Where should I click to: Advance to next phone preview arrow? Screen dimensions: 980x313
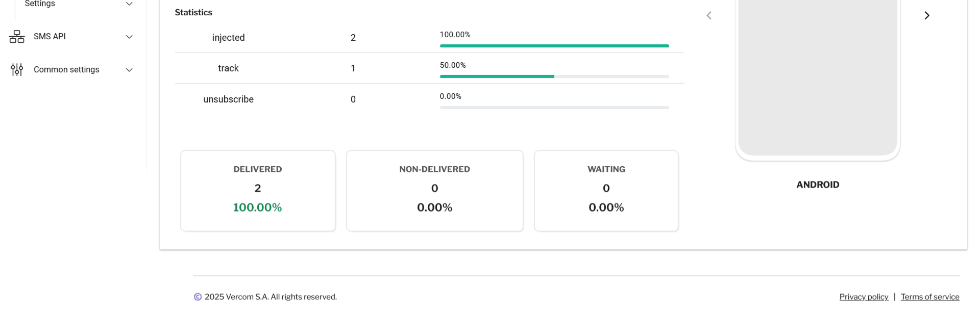point(927,16)
